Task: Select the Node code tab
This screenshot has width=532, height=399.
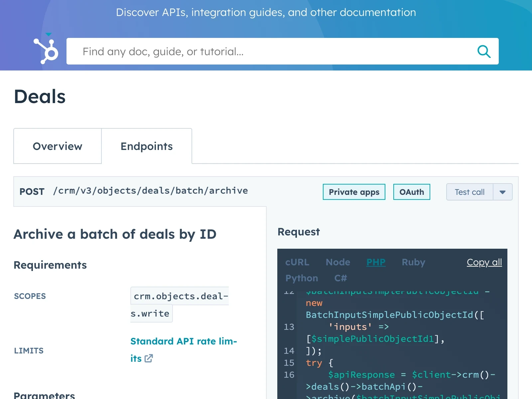Action: coord(338,262)
